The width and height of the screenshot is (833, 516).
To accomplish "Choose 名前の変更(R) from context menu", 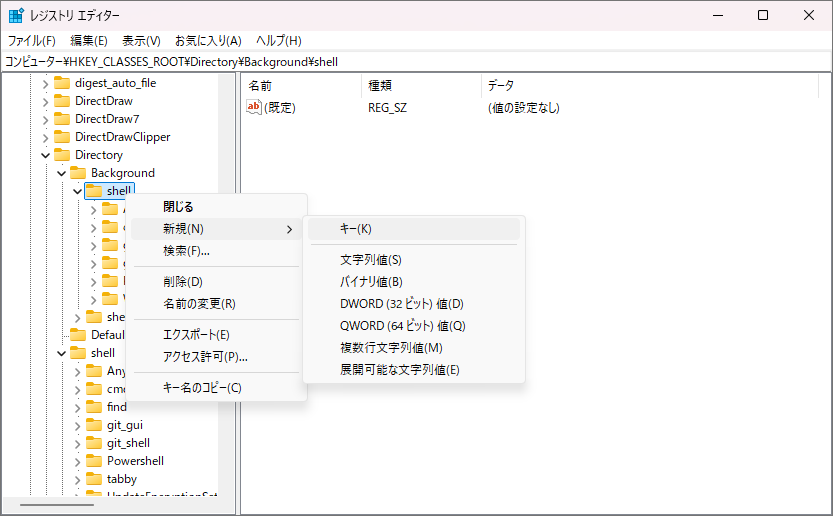I will click(x=217, y=304).
